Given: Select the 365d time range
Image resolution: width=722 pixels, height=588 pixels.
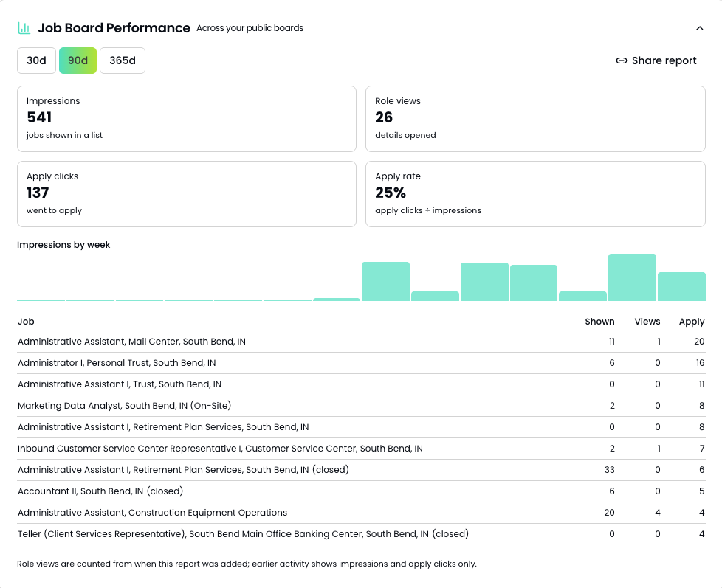Looking at the screenshot, I should [x=123, y=60].
